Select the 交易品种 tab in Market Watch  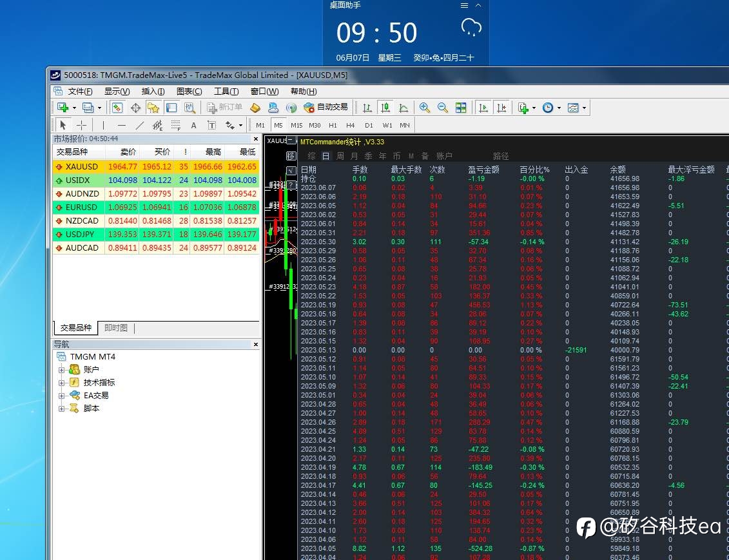coord(76,327)
